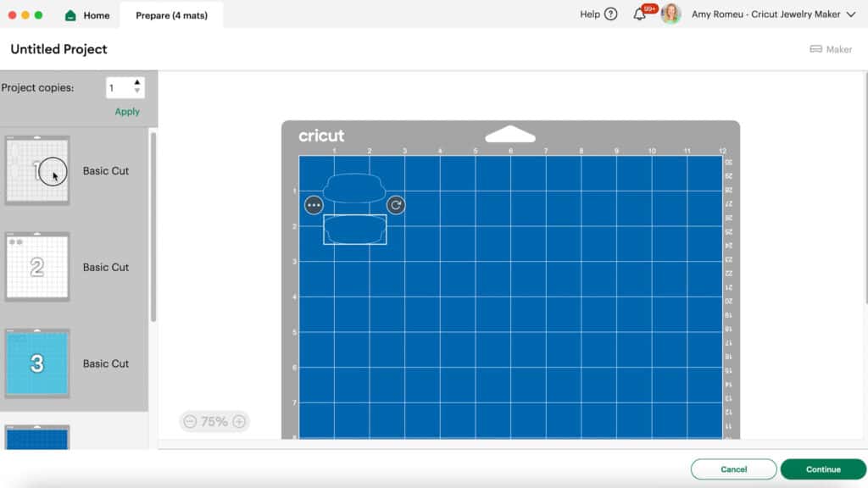Zoom out with the minus icon
This screenshot has height=488, width=868.
[x=190, y=422]
